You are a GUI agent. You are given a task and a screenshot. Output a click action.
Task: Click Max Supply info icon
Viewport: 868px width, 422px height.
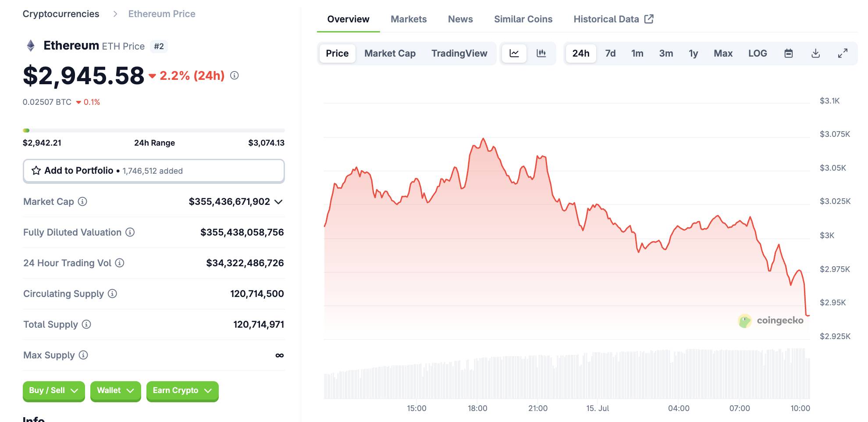(83, 355)
